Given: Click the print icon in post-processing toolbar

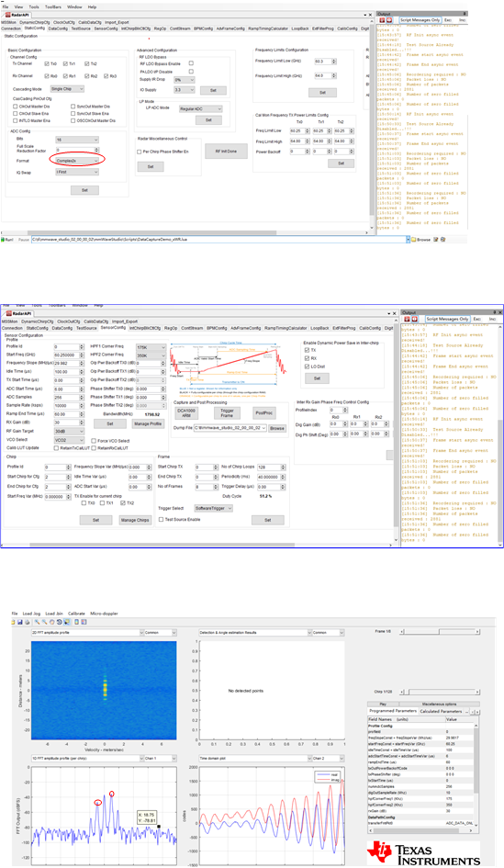Looking at the screenshot, I should 27,622.
